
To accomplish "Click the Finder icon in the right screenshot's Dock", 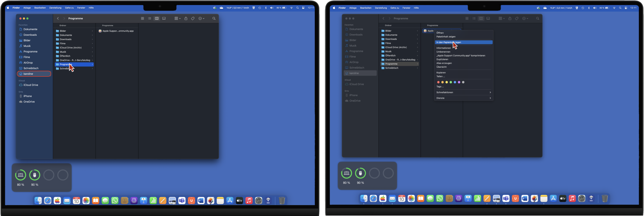I will coord(364,198).
